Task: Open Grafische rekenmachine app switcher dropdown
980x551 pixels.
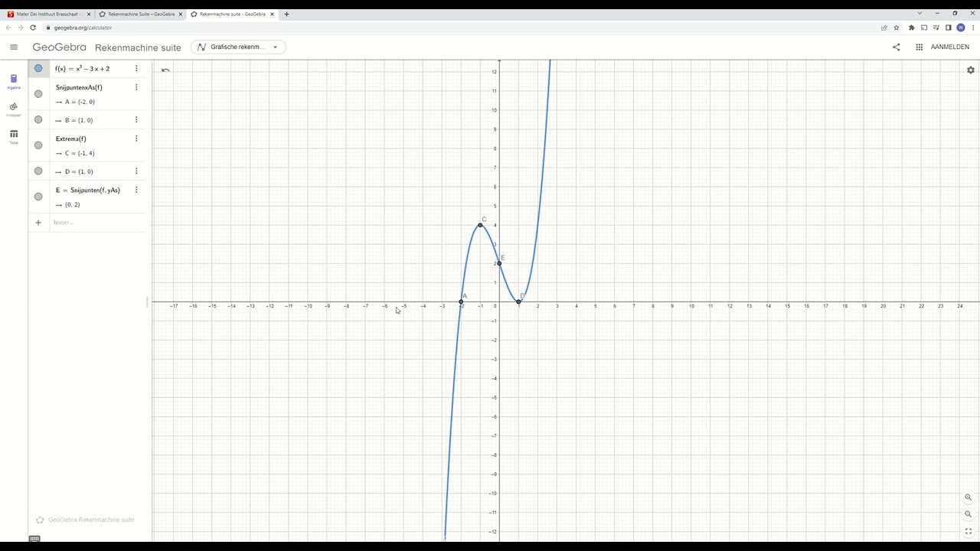Action: 238,47
